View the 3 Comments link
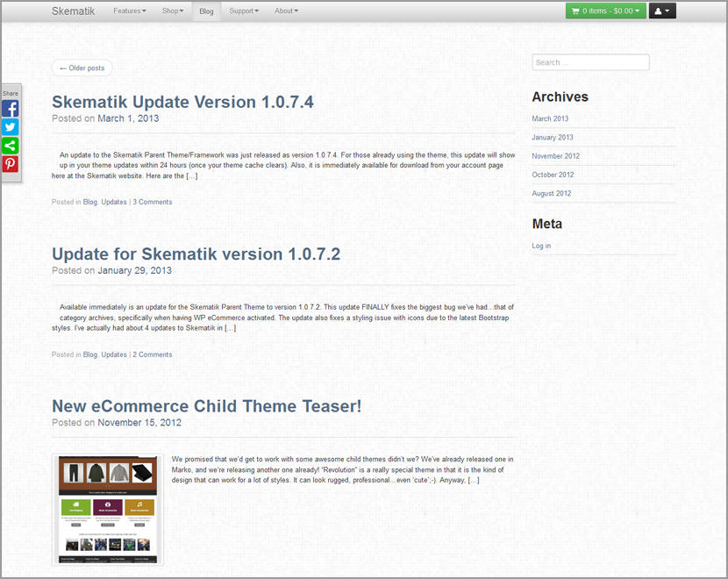This screenshot has width=728, height=579. [x=153, y=202]
